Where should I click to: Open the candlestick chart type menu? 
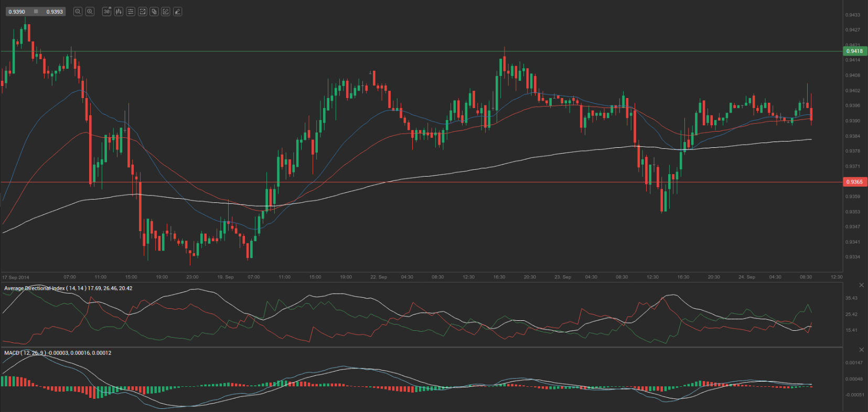click(x=119, y=12)
